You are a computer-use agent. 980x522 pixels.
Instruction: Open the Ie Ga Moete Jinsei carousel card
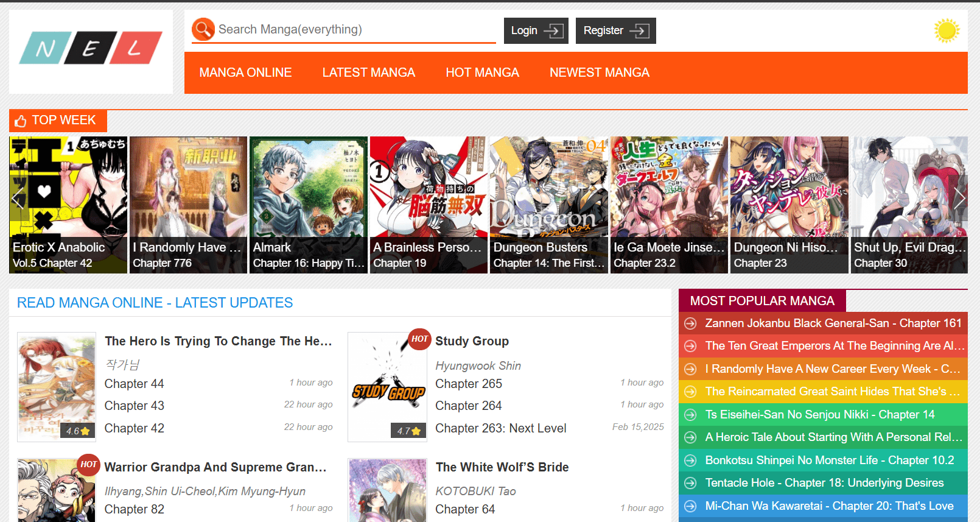(x=669, y=205)
